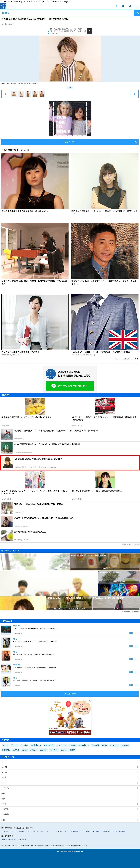Click the main photo of the actor
Image resolution: width=140 pixels, height=868 pixels.
coord(70,59)
